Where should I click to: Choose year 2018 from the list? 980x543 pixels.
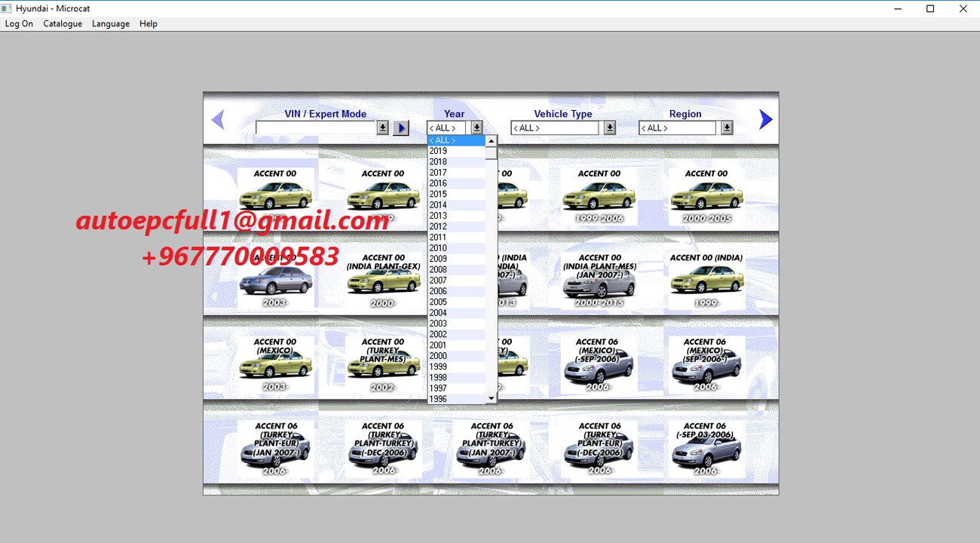[x=456, y=162]
